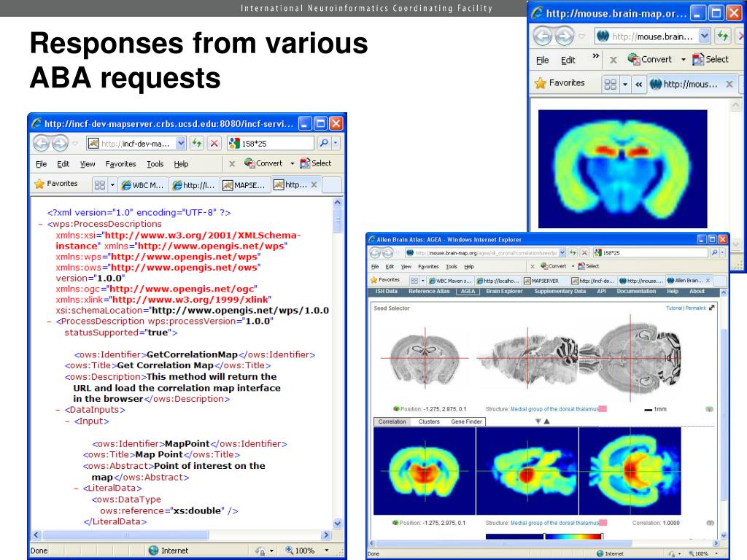This screenshot has width=747, height=560.
Task: Click Forward arrow in mouse.brain-map.or… titled window
Action: (x=565, y=36)
